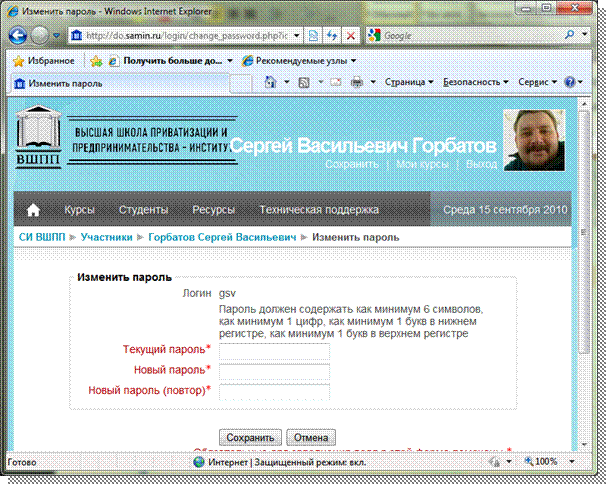The width and height of the screenshot is (606, 484).
Task: Open Техническая поддержка menu item
Action: click(319, 210)
